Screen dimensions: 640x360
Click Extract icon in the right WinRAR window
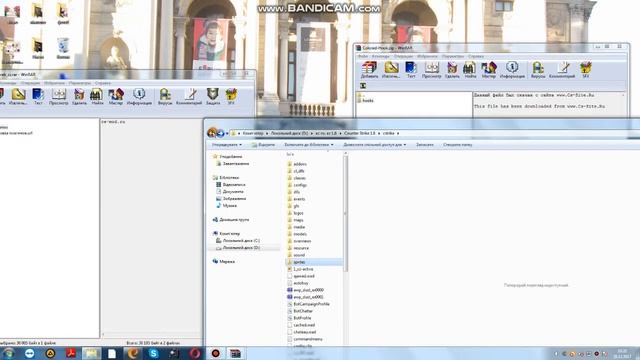coord(391,70)
